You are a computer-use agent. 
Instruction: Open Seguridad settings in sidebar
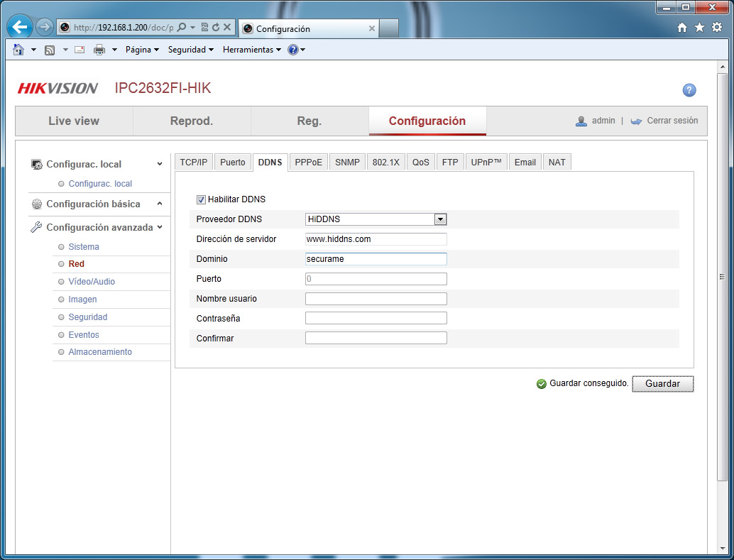[x=88, y=317]
